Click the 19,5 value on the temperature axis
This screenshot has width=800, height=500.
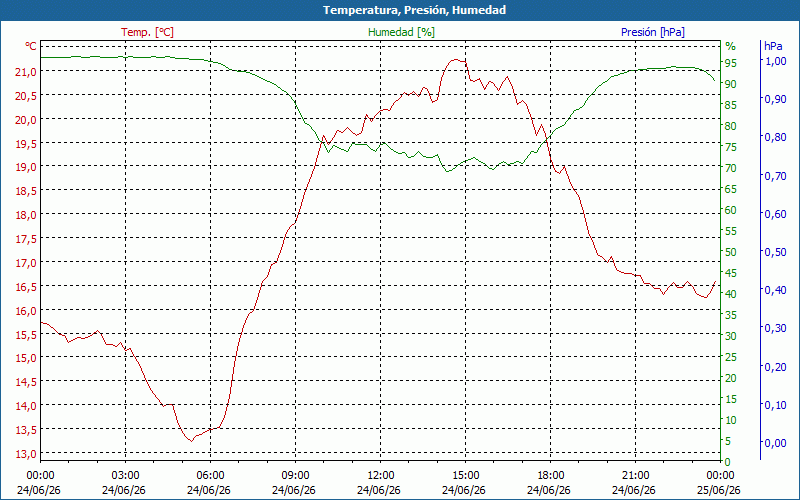point(26,144)
